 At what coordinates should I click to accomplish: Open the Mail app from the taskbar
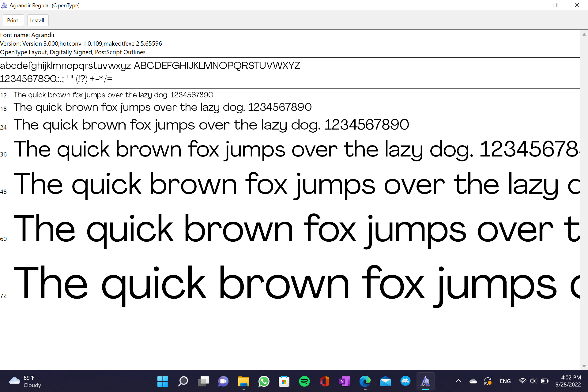point(385,381)
